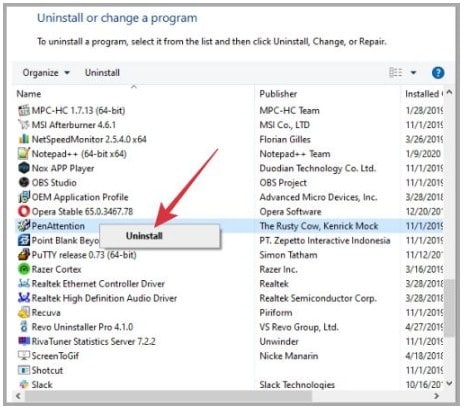
Task: Select the PenAttention program name
Action: click(58, 226)
